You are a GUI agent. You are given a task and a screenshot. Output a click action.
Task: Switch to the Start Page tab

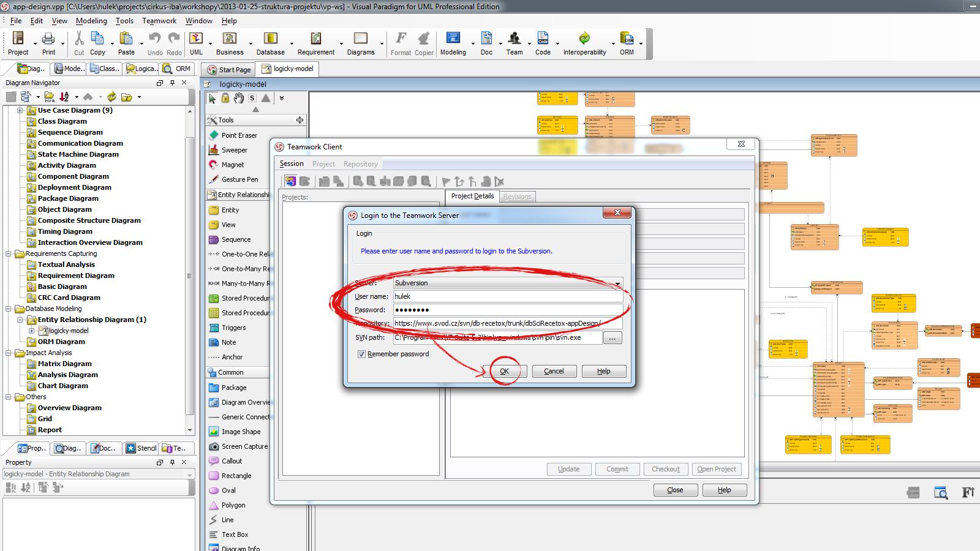(x=230, y=70)
